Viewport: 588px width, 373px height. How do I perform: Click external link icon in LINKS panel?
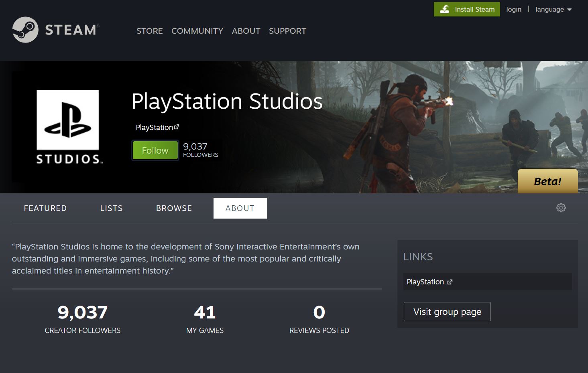[450, 282]
